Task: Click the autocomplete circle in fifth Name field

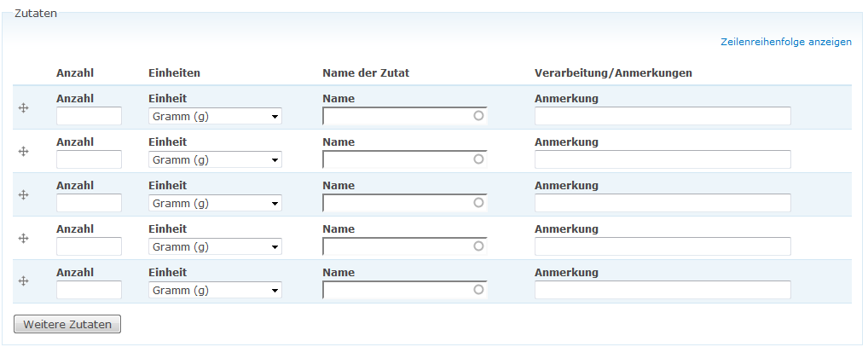Action: [478, 289]
